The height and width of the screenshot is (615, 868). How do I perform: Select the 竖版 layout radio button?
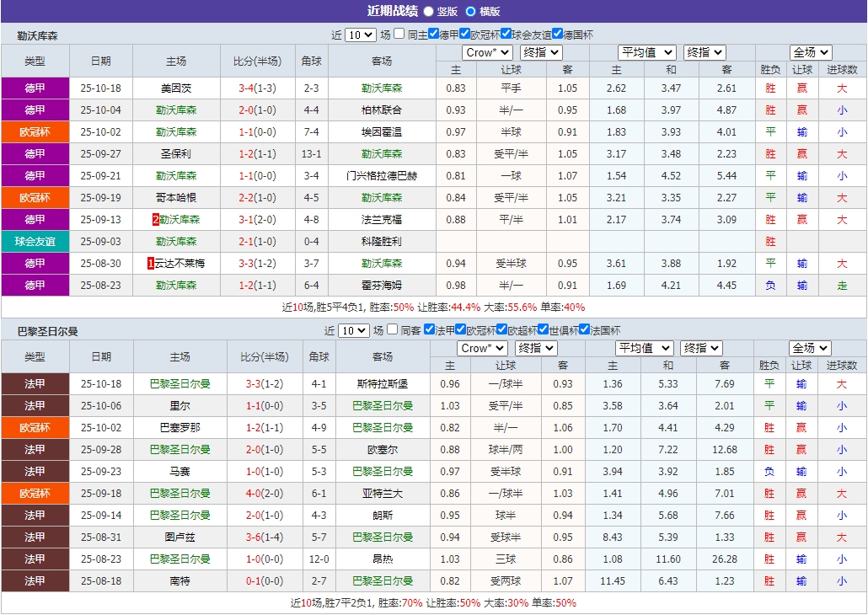point(428,10)
